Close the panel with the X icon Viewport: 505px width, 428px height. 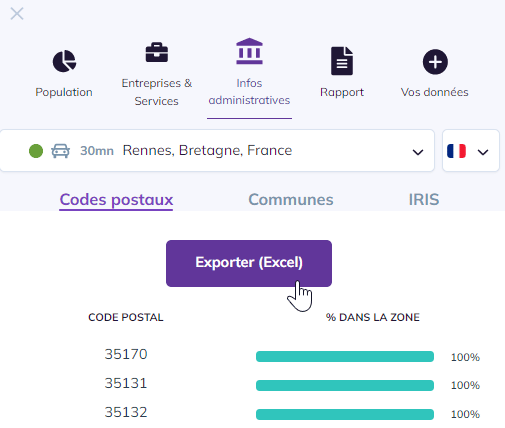click(17, 14)
